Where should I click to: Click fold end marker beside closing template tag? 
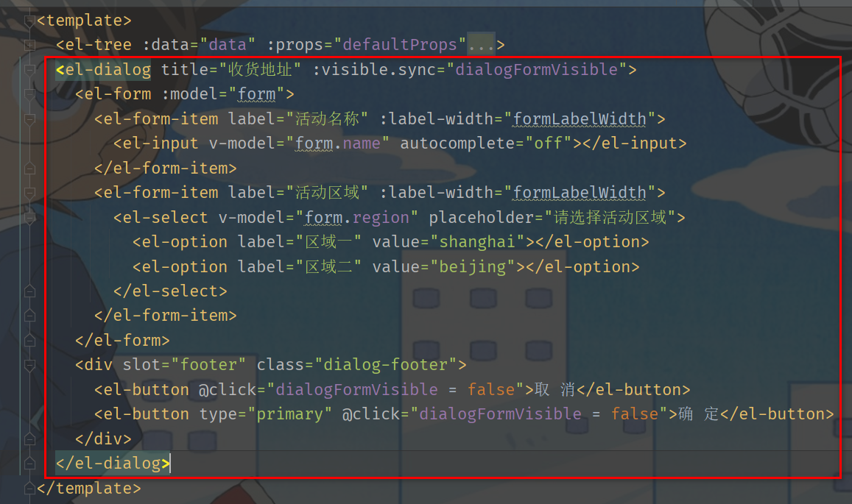[29, 489]
